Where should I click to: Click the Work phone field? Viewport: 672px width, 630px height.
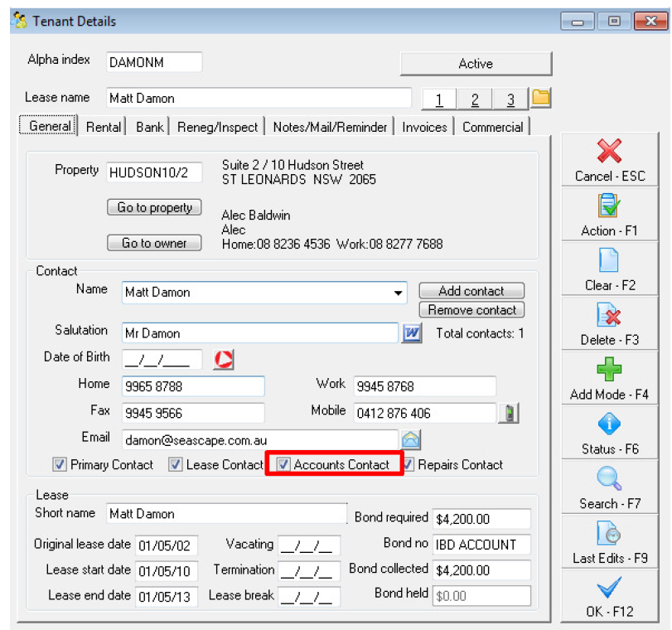coord(425,386)
